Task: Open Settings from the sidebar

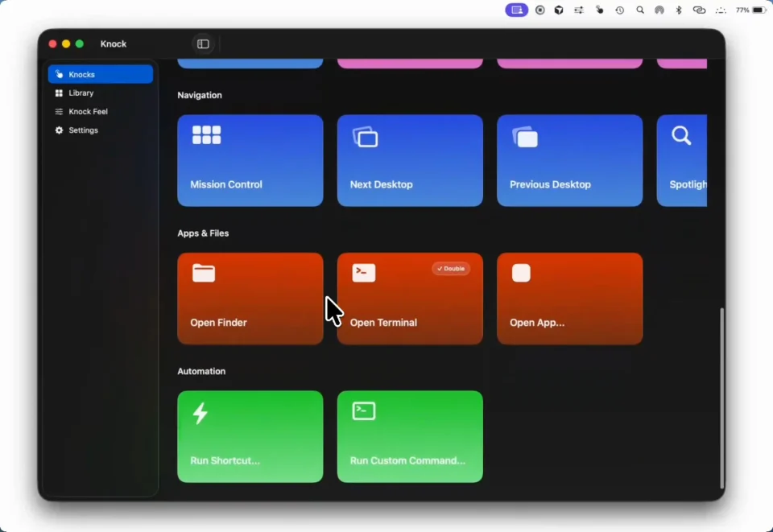Action: pos(101,130)
